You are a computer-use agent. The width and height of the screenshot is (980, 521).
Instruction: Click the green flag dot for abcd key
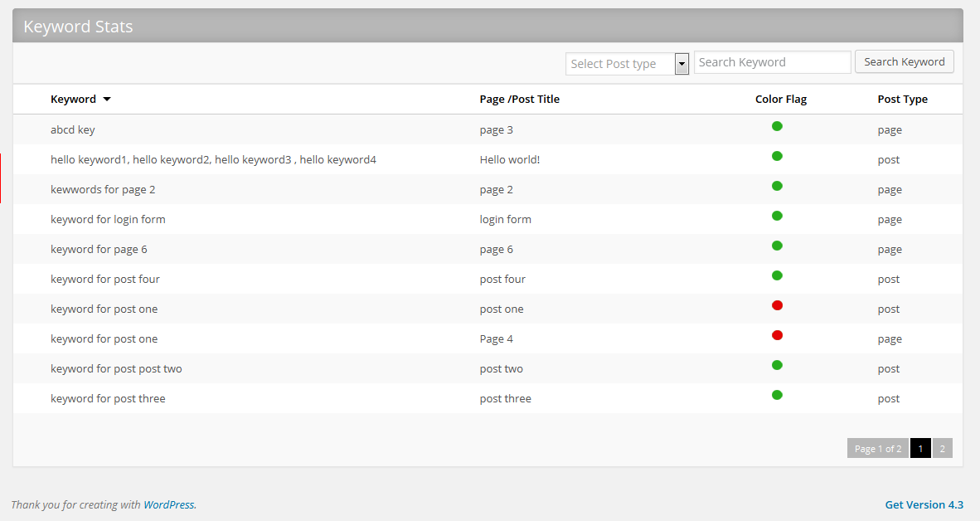[777, 126]
